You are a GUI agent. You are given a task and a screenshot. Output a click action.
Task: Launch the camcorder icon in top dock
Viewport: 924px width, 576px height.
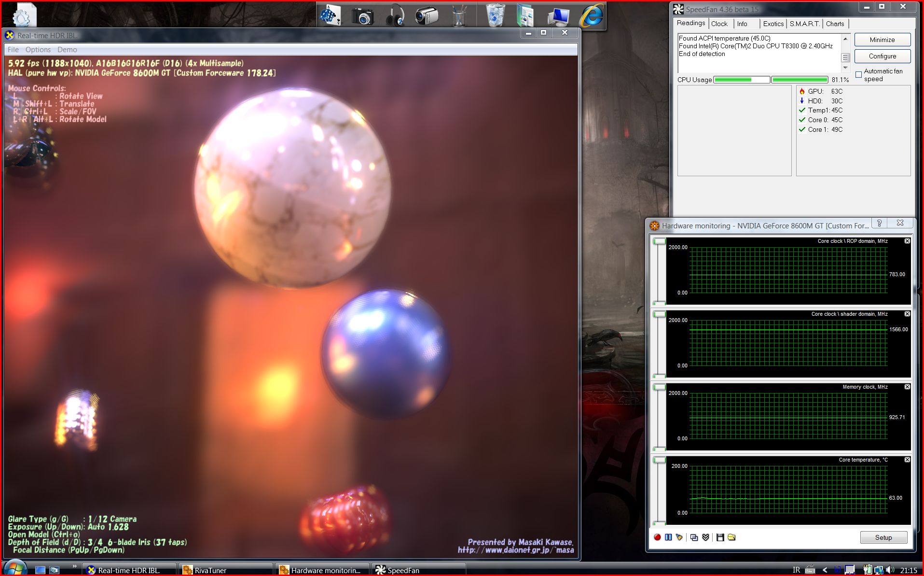click(x=427, y=15)
